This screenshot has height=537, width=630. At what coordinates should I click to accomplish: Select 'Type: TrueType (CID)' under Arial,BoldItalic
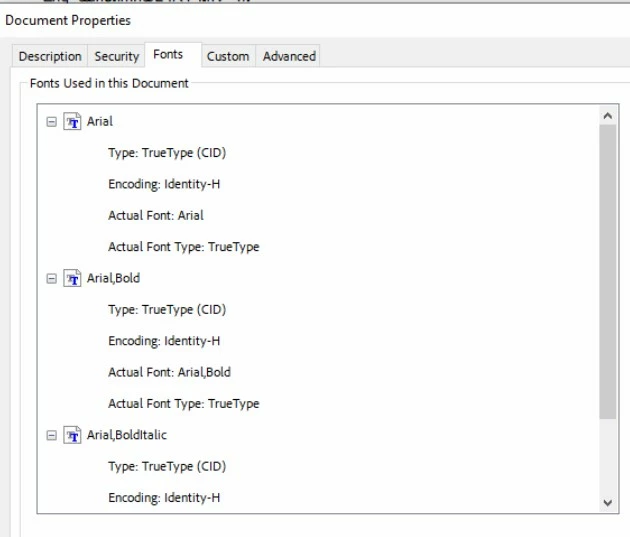[x=167, y=466]
